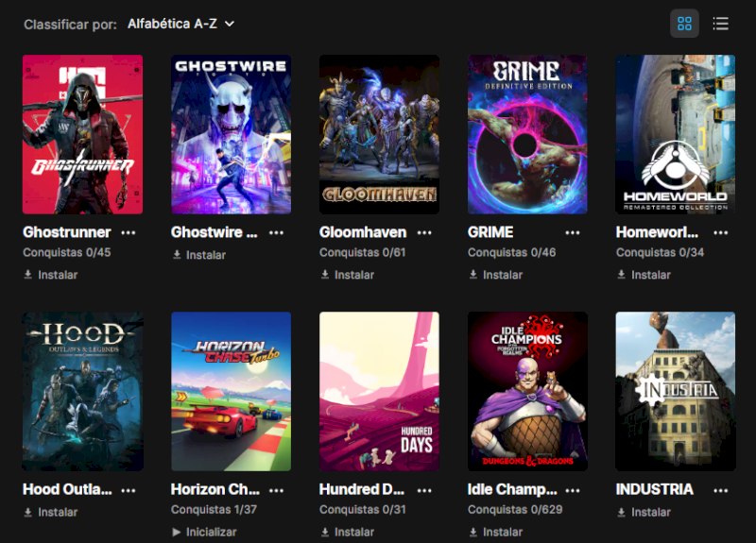Screen dimensions: 756x543
Task: Open Horizon Chase more options menu
Action: point(276,490)
